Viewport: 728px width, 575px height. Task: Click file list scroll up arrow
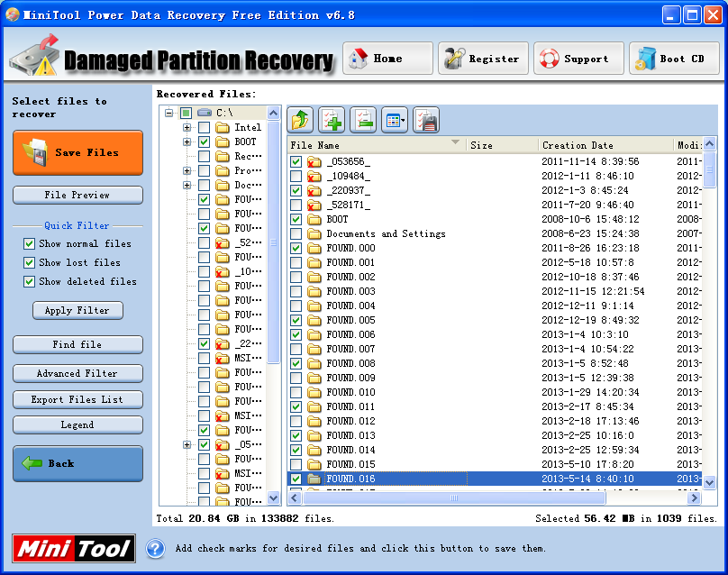(709, 144)
